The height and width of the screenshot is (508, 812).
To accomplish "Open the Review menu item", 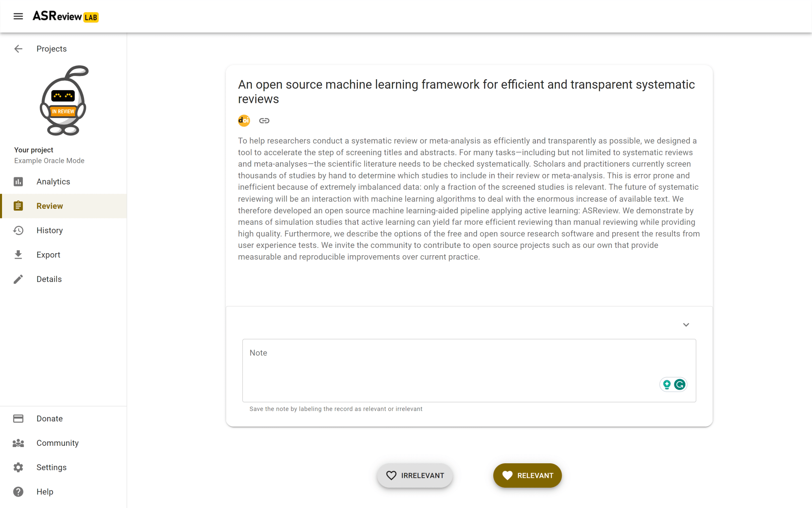I will [50, 206].
